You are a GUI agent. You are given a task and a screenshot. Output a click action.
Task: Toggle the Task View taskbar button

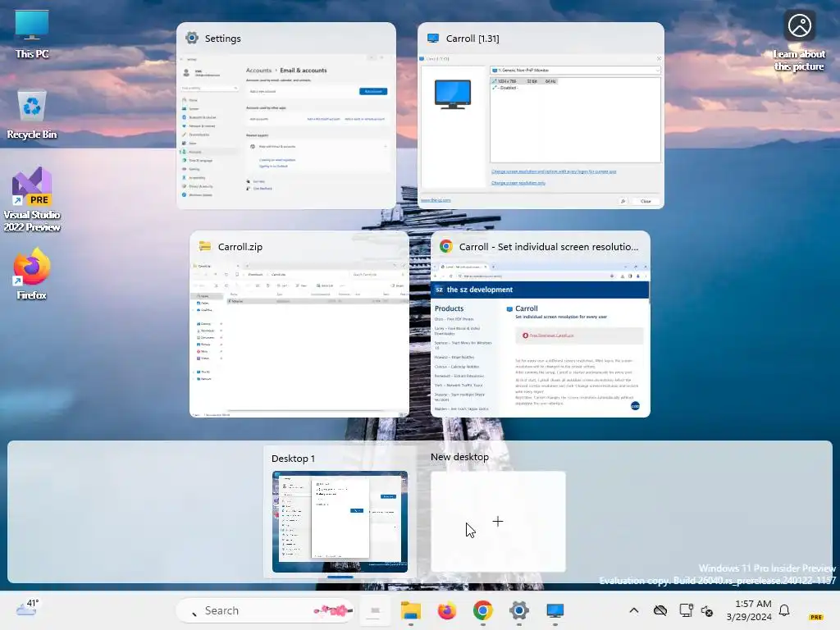pyautogui.click(x=375, y=610)
